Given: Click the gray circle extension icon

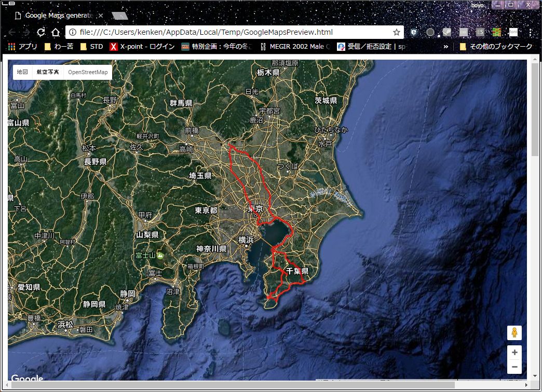Looking at the screenshot, I should pos(430,32).
